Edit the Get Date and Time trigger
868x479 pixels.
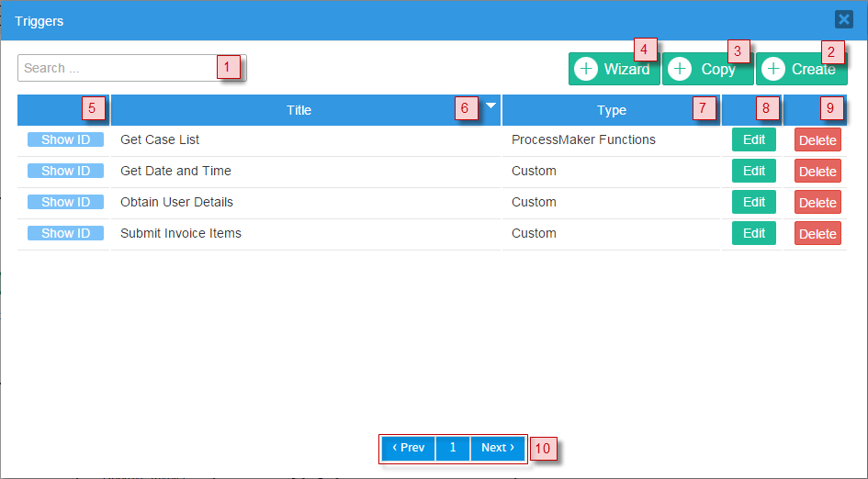[x=753, y=171]
